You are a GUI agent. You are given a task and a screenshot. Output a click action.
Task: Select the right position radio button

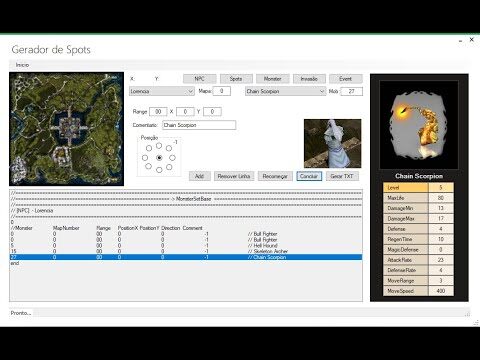coord(172,158)
